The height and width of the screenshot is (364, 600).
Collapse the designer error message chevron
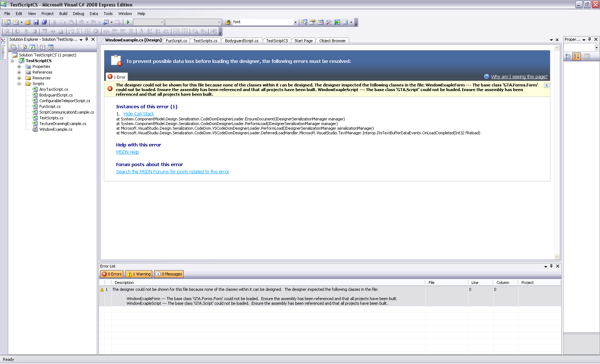pos(546,85)
